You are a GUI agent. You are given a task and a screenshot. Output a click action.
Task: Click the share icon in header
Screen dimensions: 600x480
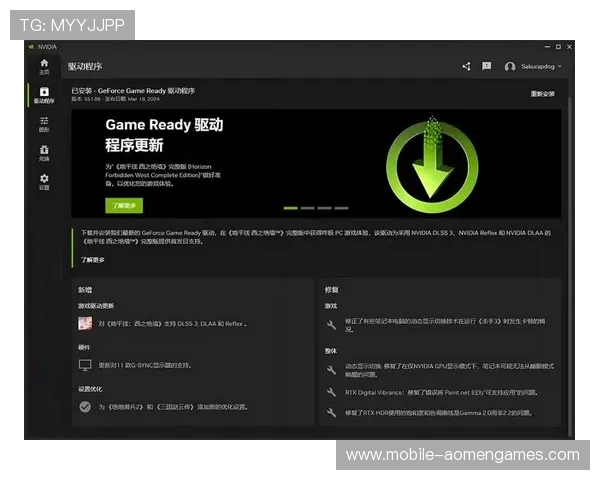pyautogui.click(x=466, y=67)
